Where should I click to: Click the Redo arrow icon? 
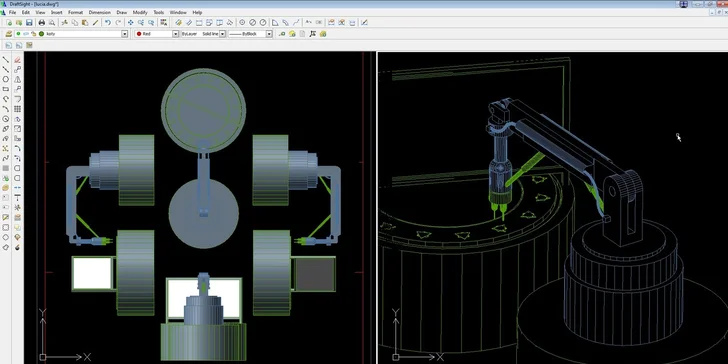pyautogui.click(x=118, y=22)
